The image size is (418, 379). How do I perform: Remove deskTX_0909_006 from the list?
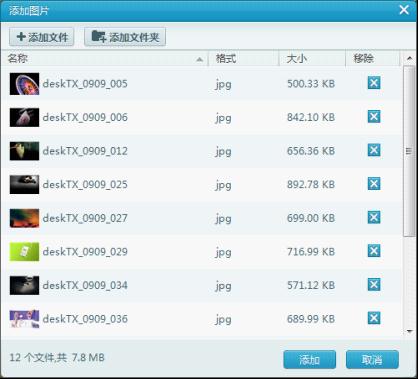point(374,116)
